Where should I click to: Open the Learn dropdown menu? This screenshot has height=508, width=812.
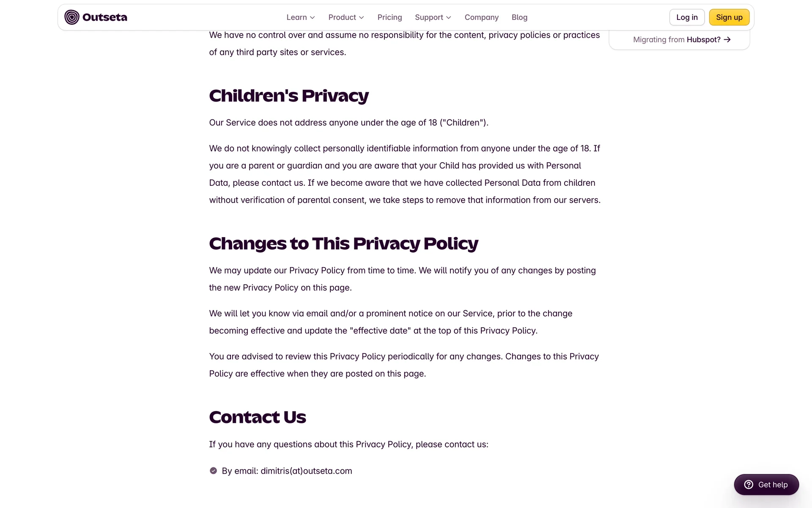297,17
